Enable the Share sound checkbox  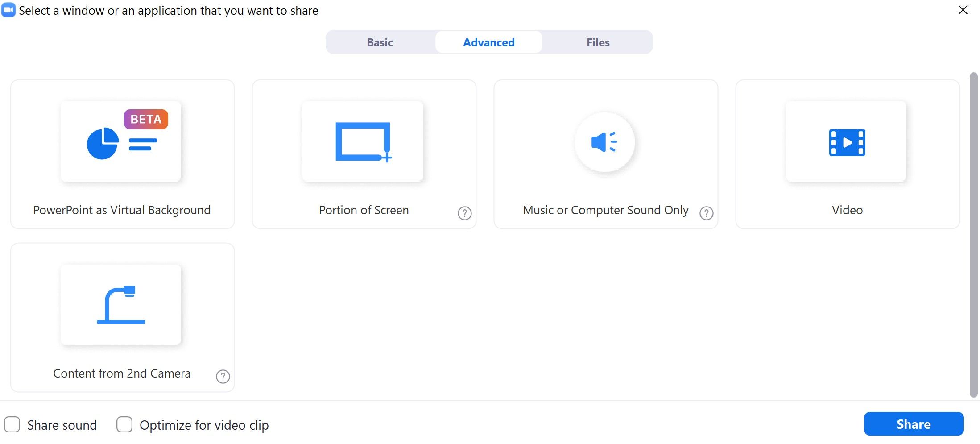pos(12,424)
